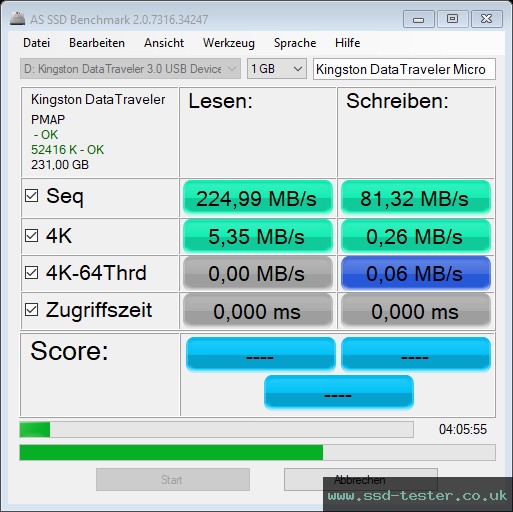Click the lower overall progress bar
The height and width of the screenshot is (512, 513).
(257, 452)
